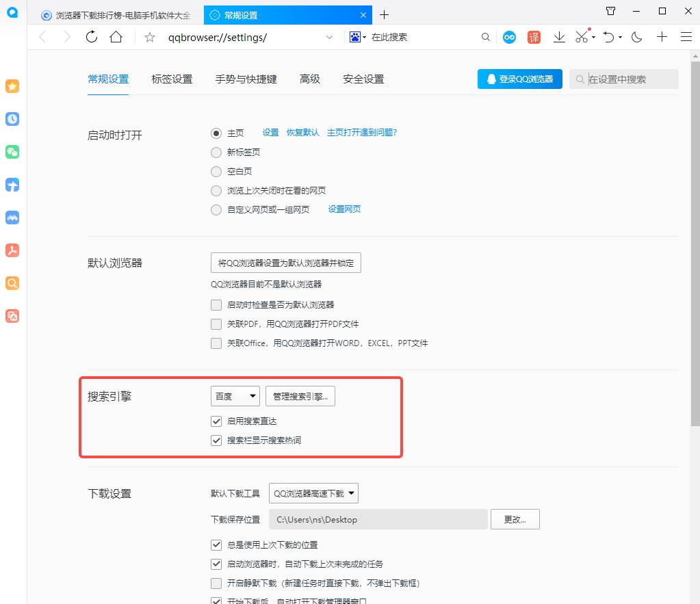Open the skin shirt icon in title bar
Screen dimensions: 700x604
point(611,11)
